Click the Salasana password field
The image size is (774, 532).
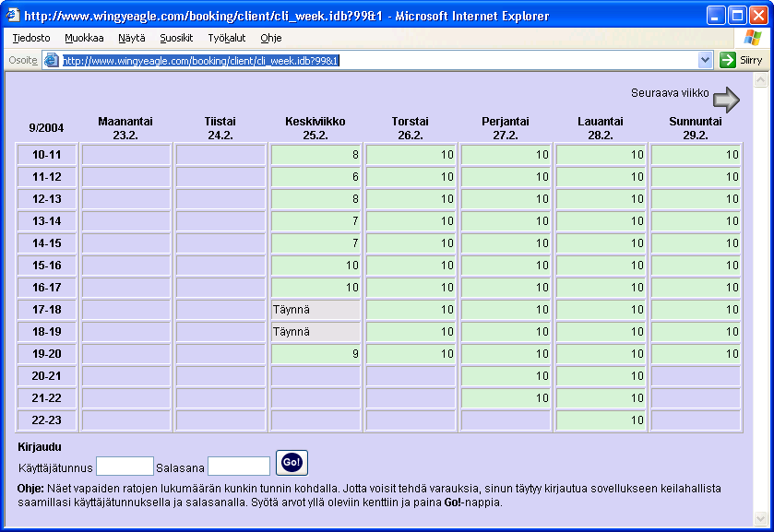click(x=239, y=467)
